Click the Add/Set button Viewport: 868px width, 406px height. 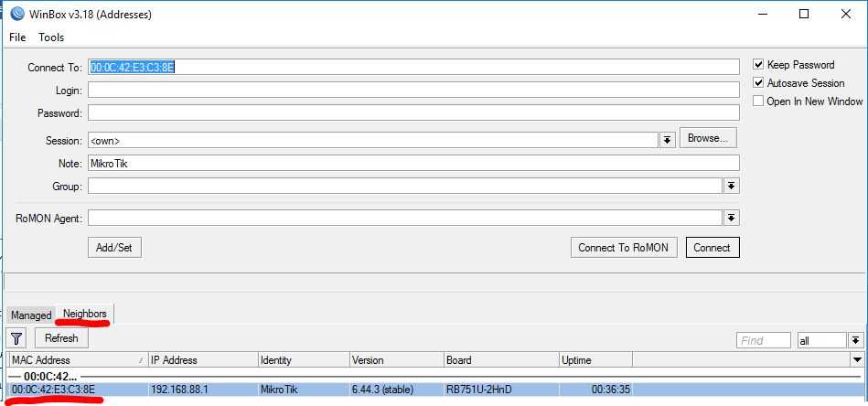coord(114,248)
